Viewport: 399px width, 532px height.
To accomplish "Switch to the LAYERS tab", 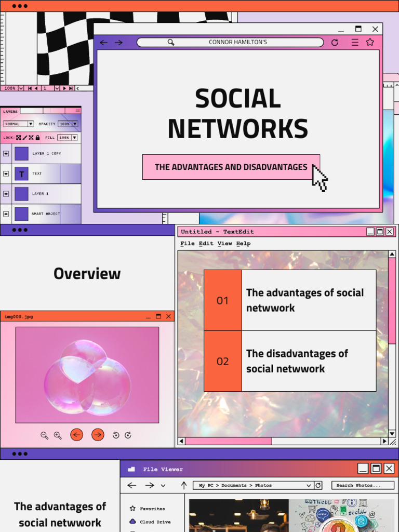I will 10,111.
